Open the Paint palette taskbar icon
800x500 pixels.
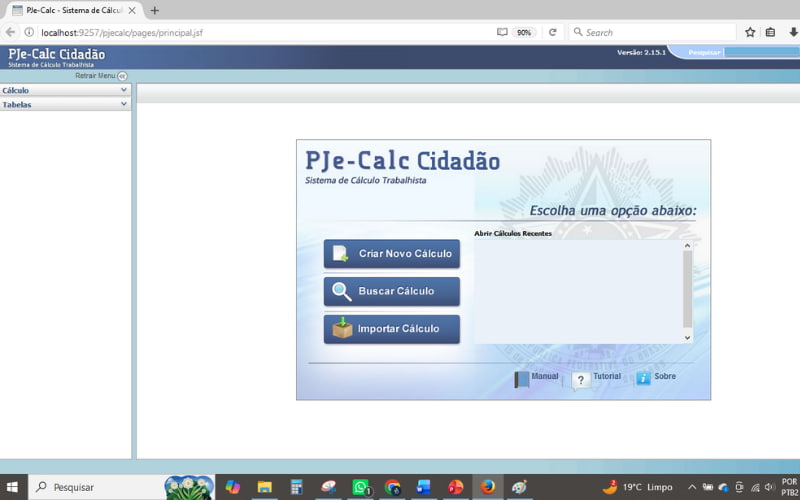[519, 487]
